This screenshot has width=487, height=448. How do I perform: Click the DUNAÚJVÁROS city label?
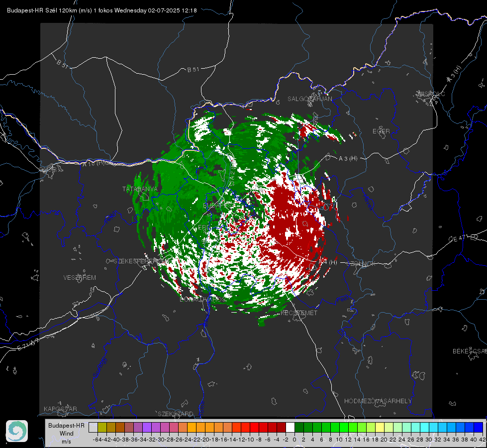[202, 299]
